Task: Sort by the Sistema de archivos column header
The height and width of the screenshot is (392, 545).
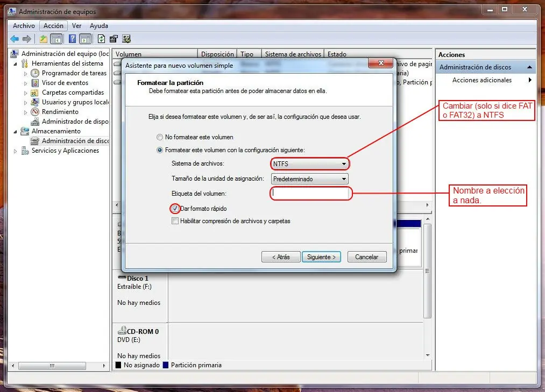Action: (x=293, y=54)
